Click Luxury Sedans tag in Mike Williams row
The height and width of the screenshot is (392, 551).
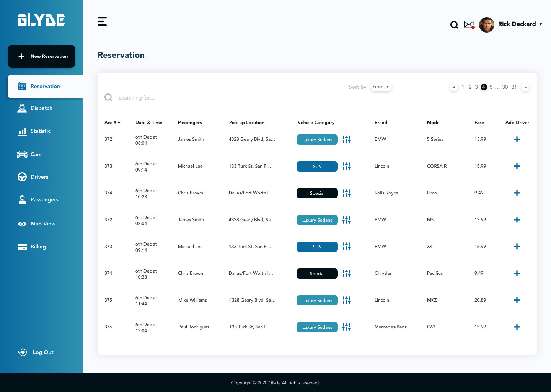tap(317, 301)
